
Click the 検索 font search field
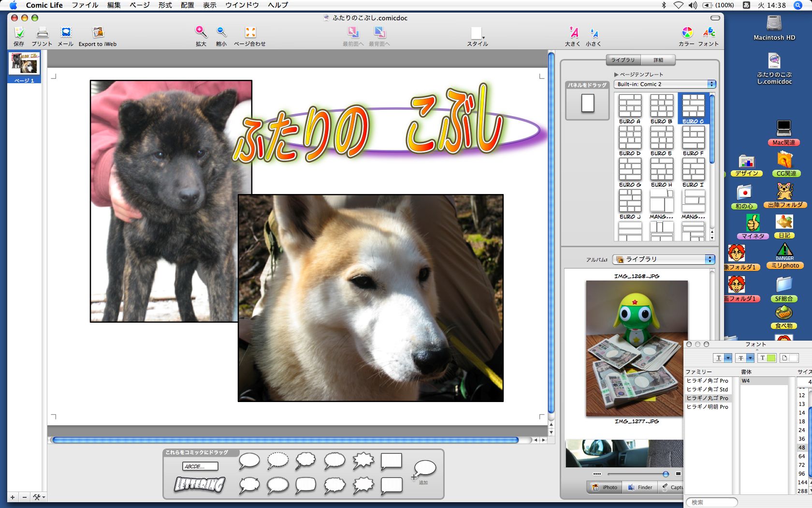[712, 502]
